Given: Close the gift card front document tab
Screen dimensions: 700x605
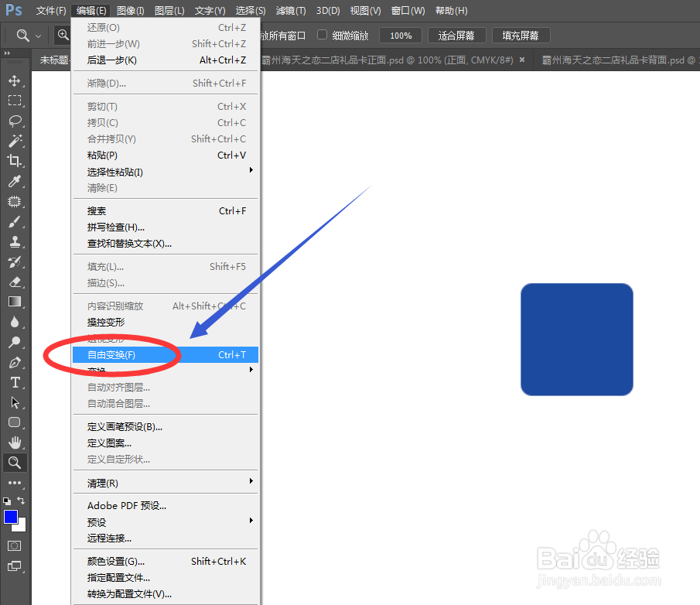Looking at the screenshot, I should pyautogui.click(x=522, y=60).
